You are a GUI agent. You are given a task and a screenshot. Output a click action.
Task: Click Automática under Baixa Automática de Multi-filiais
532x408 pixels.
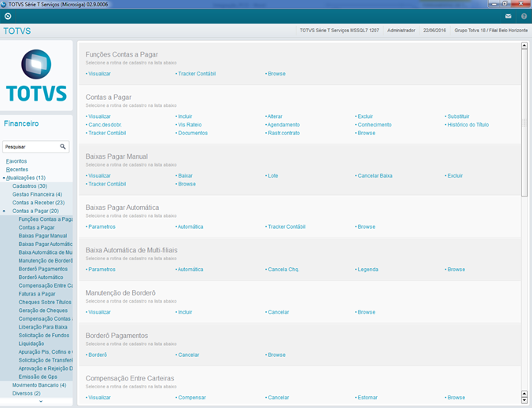(190, 270)
